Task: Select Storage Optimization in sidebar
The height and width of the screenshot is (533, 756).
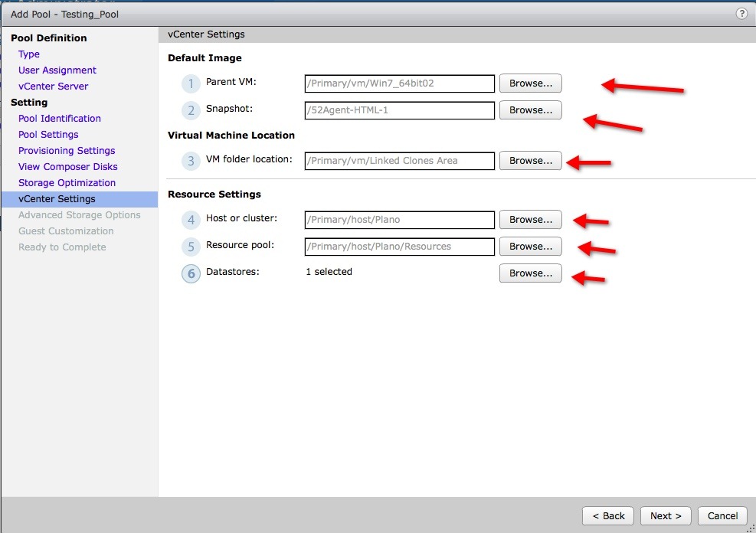Action: click(67, 183)
